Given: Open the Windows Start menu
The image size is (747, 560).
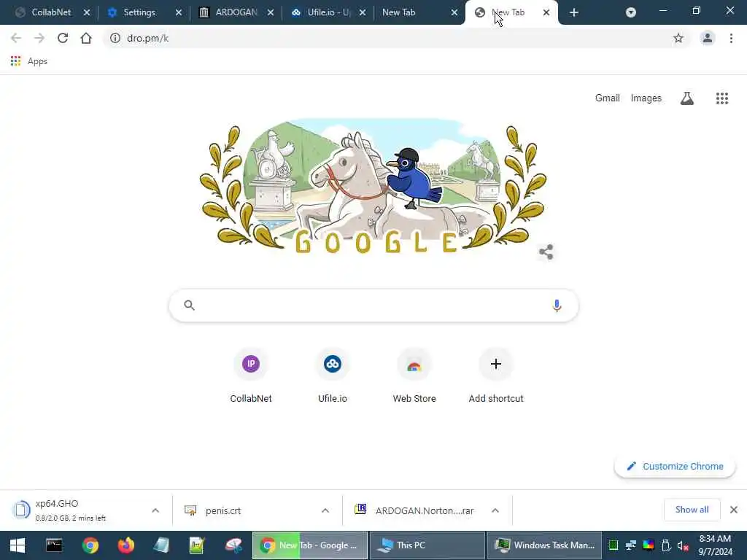Looking at the screenshot, I should click(18, 545).
